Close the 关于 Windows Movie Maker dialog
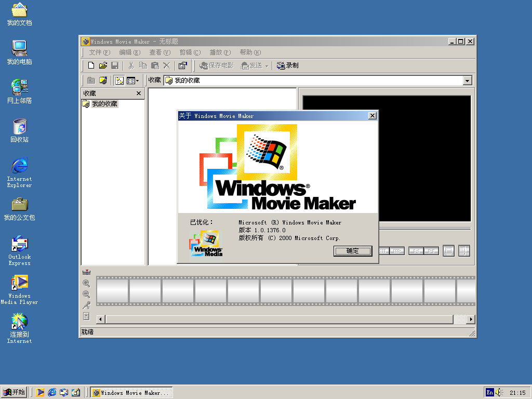532x399 pixels. click(x=372, y=116)
